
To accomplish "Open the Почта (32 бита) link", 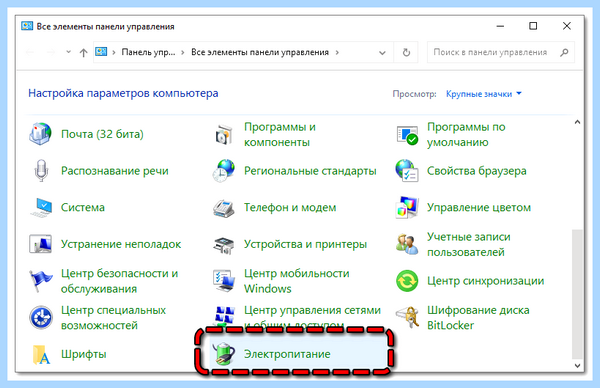I will 102,134.
